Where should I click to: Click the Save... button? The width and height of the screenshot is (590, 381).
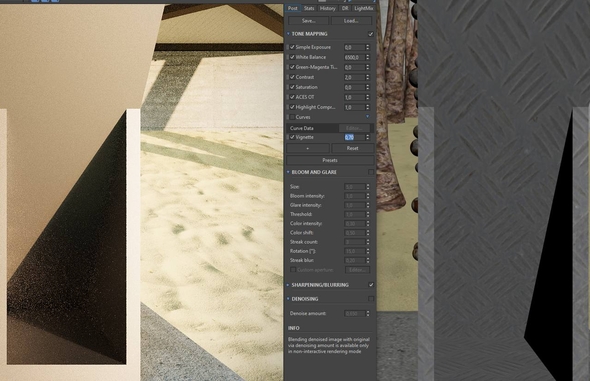click(x=308, y=21)
